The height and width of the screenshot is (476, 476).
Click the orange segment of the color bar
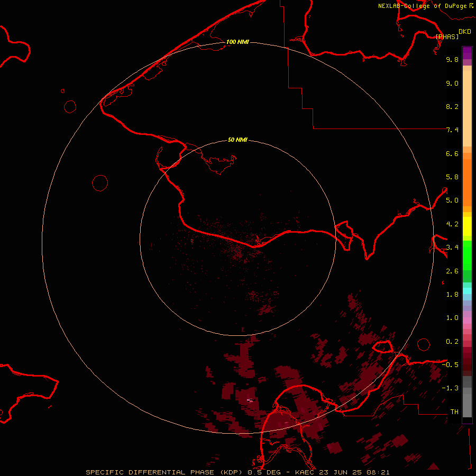point(467,182)
